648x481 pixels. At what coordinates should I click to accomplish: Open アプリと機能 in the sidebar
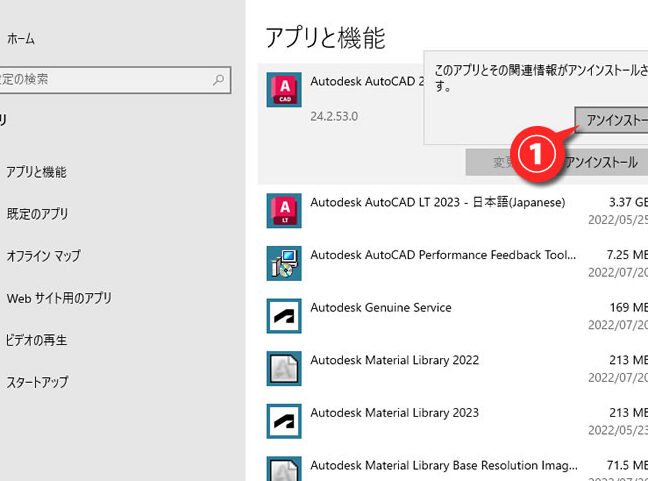[x=36, y=172]
